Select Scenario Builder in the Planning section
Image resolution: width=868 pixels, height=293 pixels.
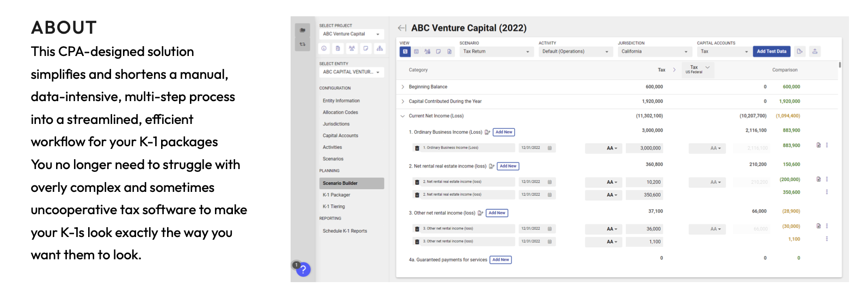[x=352, y=183]
